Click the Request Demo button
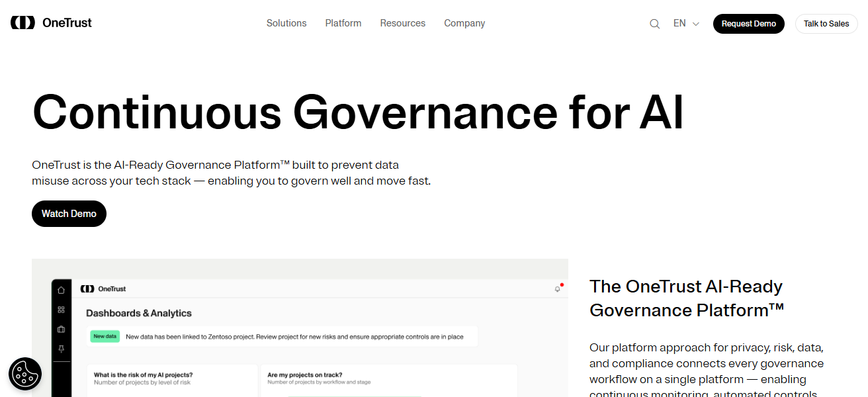Image resolution: width=868 pixels, height=397 pixels. 749,24
